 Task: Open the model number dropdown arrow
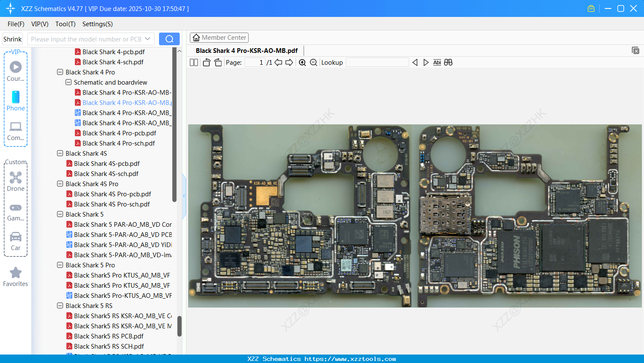[x=148, y=39]
